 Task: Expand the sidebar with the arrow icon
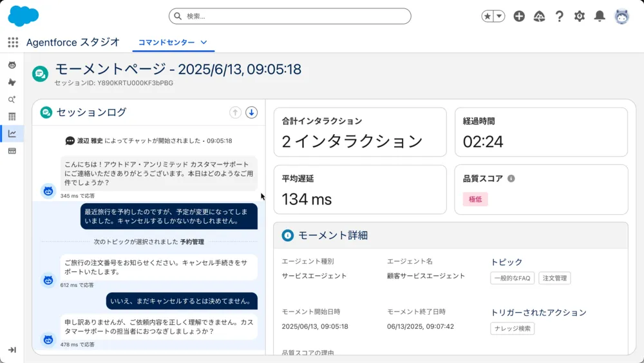(12, 350)
